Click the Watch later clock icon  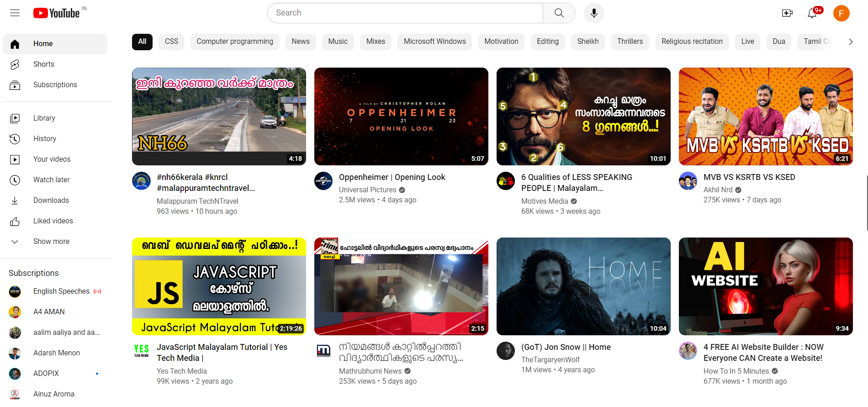[15, 180]
